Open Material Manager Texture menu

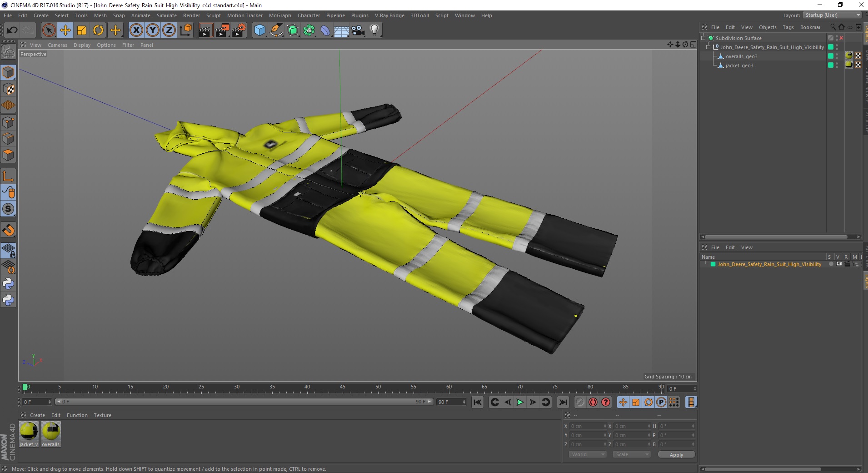102,415
